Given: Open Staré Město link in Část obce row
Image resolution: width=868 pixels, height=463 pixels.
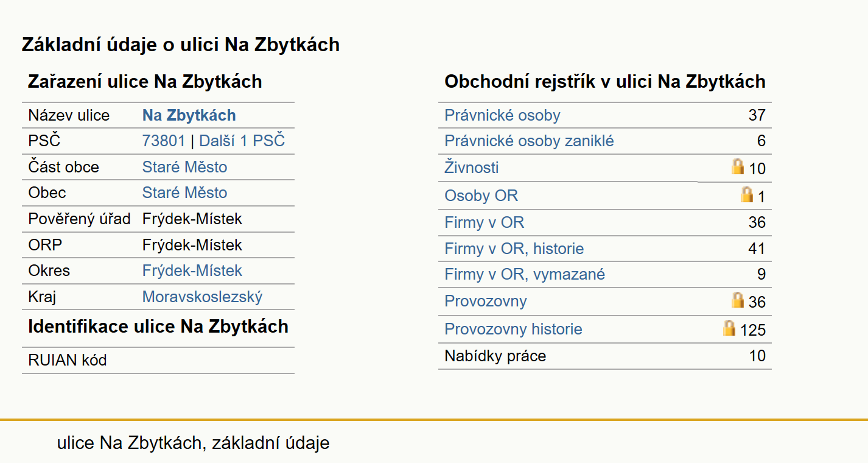Looking at the screenshot, I should coord(185,167).
